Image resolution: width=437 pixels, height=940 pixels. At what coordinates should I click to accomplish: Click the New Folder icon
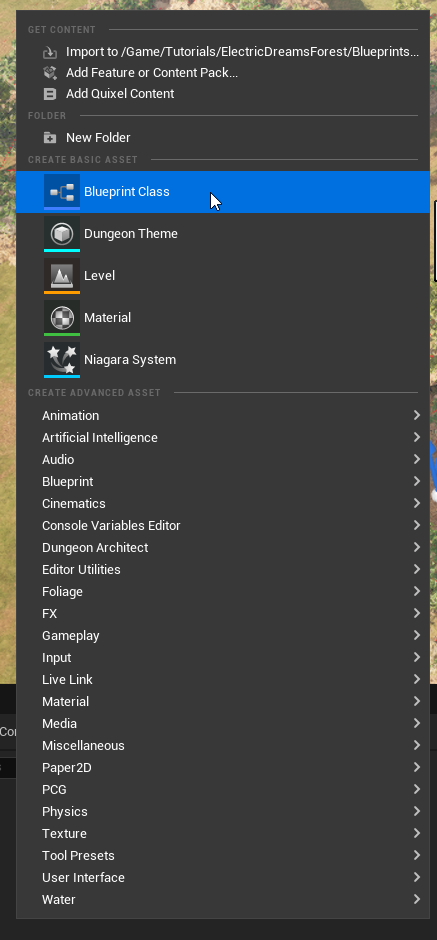(50, 138)
